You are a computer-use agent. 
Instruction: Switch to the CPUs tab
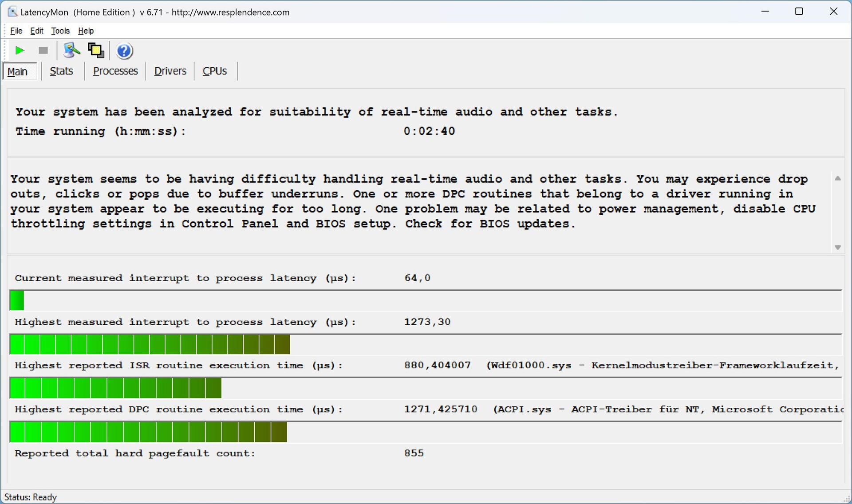coord(214,71)
